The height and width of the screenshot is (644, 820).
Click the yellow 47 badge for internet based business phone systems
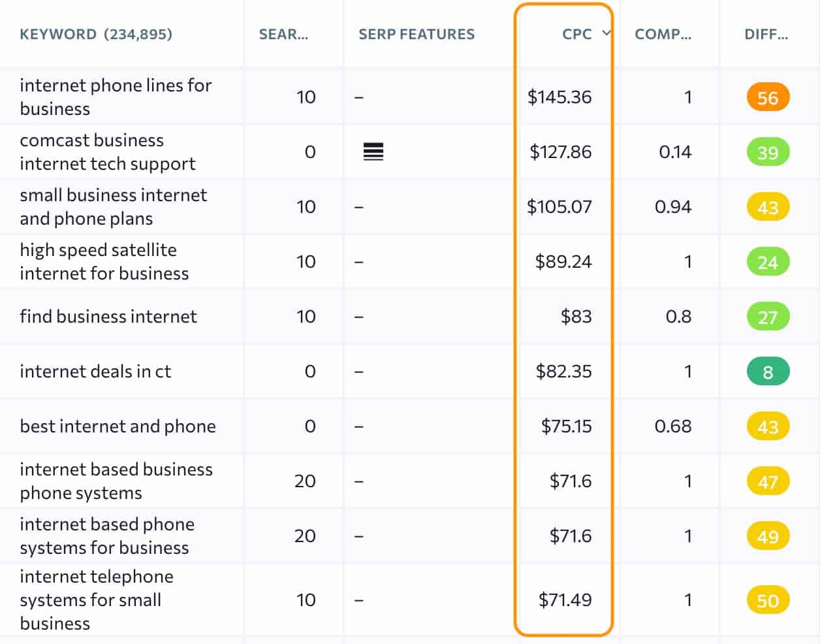point(767,481)
